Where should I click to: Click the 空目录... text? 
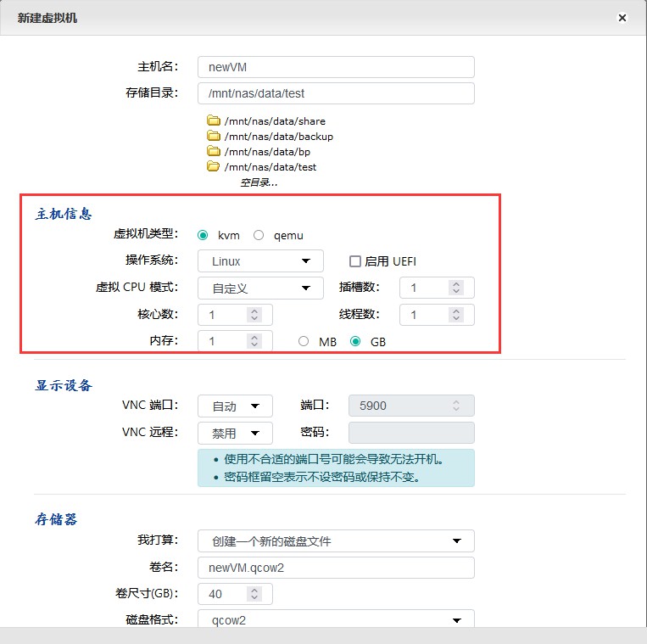pyautogui.click(x=259, y=182)
